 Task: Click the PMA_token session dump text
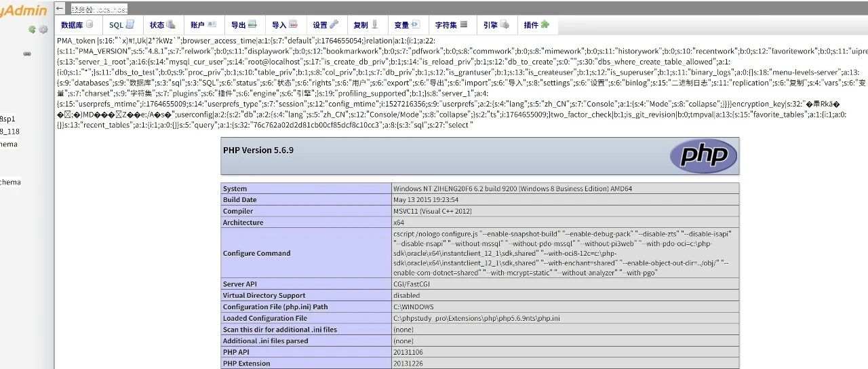tap(461, 83)
